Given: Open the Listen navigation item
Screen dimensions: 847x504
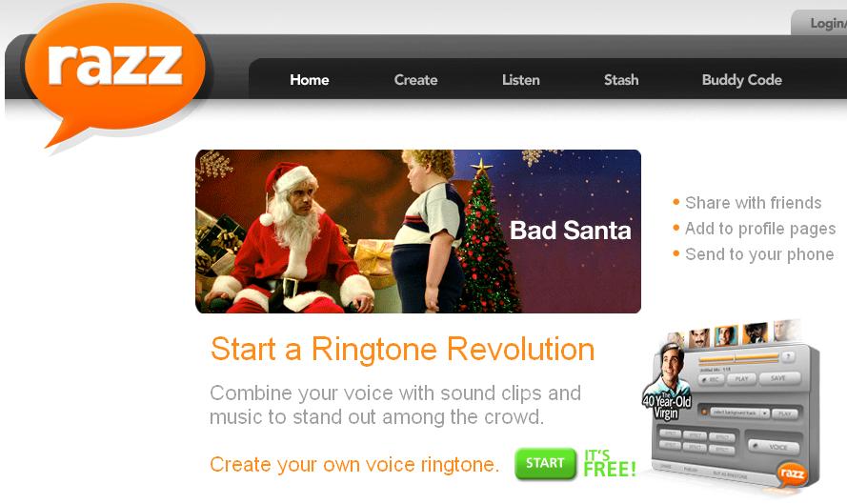Looking at the screenshot, I should [521, 80].
